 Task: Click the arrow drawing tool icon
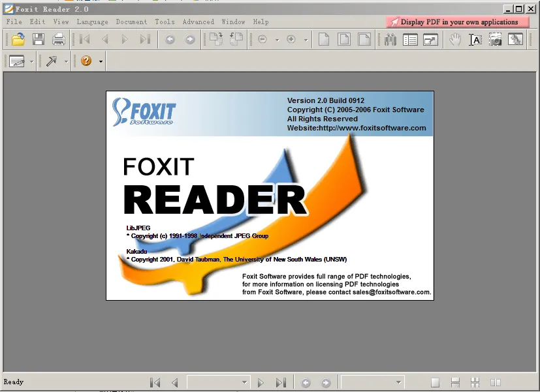(52, 61)
